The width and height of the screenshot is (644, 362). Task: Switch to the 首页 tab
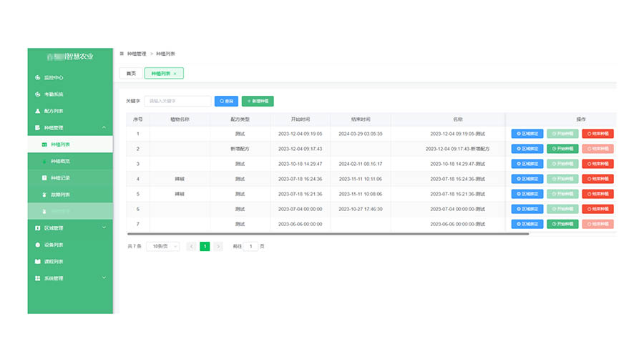131,74
